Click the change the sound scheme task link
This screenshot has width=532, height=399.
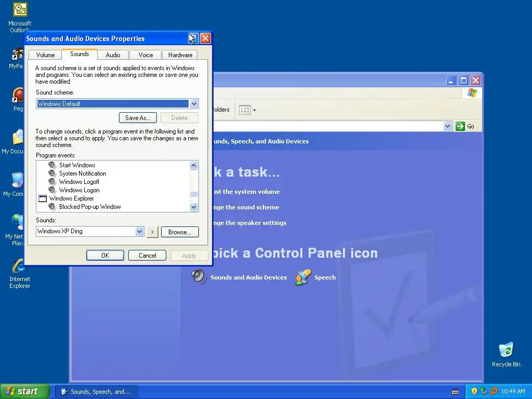point(246,207)
